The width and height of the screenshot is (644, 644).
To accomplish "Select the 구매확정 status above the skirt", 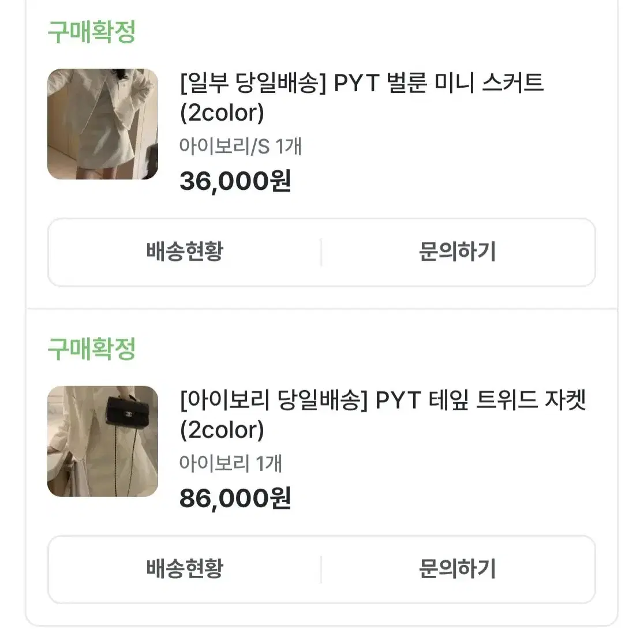I will tap(92, 32).
